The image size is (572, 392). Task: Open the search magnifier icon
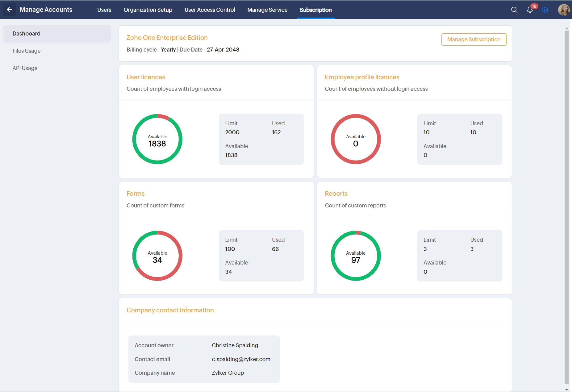click(x=514, y=10)
